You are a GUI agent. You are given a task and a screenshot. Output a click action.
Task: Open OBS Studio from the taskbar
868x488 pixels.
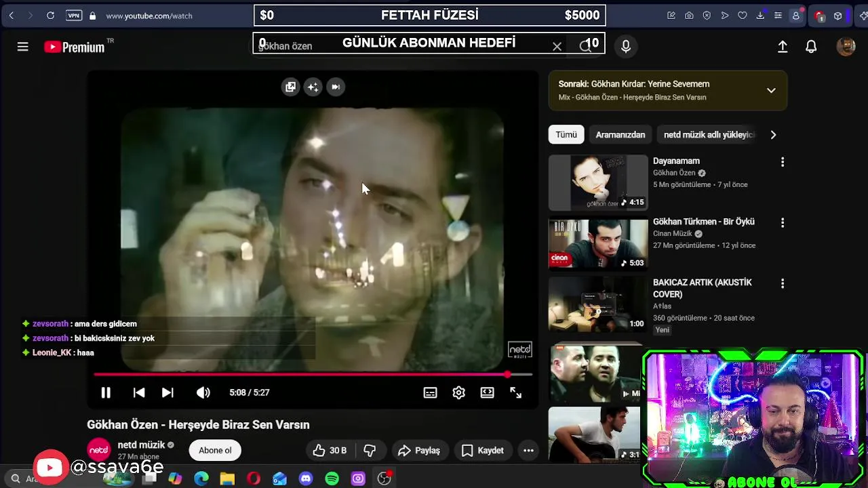(x=384, y=479)
